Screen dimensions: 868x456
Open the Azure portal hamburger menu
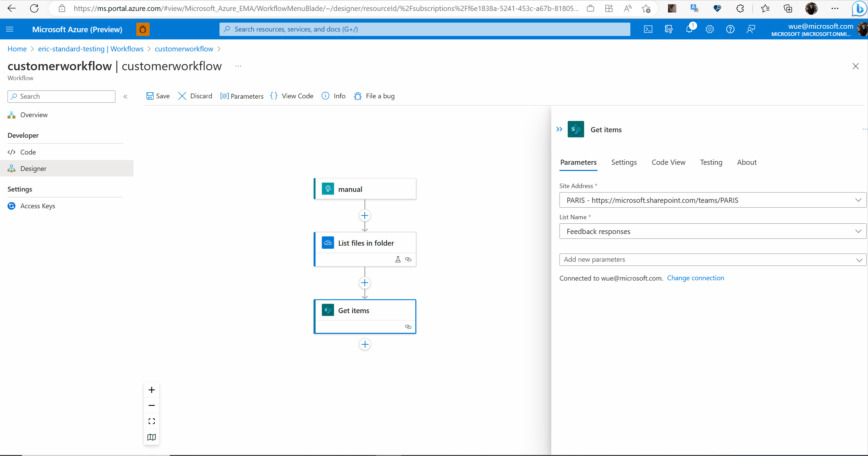10,29
